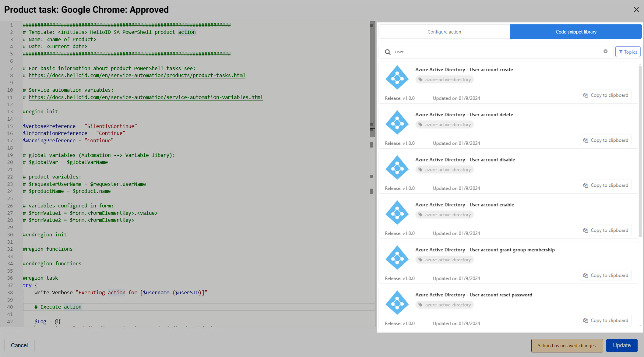Open 'Azure Active Directory - User account delete' title
644x357 pixels.
(464, 115)
